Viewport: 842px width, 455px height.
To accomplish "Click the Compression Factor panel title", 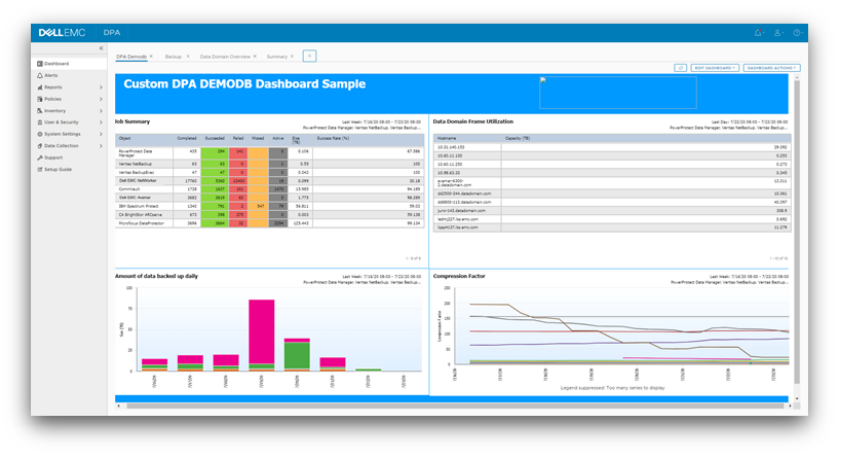I will pos(459,276).
